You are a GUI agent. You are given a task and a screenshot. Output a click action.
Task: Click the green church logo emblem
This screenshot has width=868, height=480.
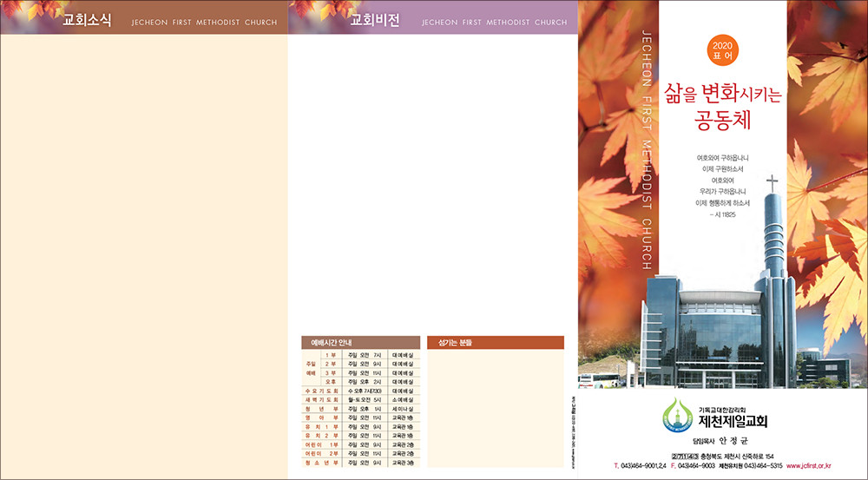[676, 415]
